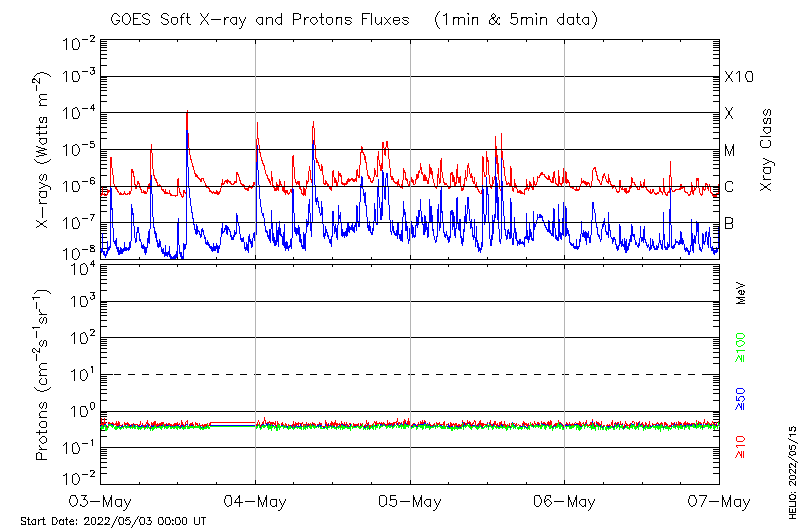Click the "07-May" date axis label
This screenshot has height=530, width=800.
click(x=718, y=500)
